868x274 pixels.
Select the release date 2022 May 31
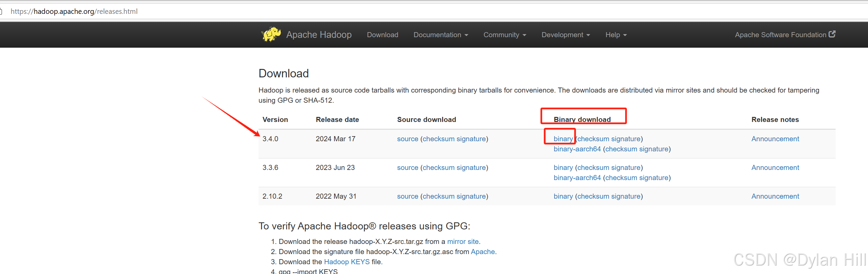336,196
